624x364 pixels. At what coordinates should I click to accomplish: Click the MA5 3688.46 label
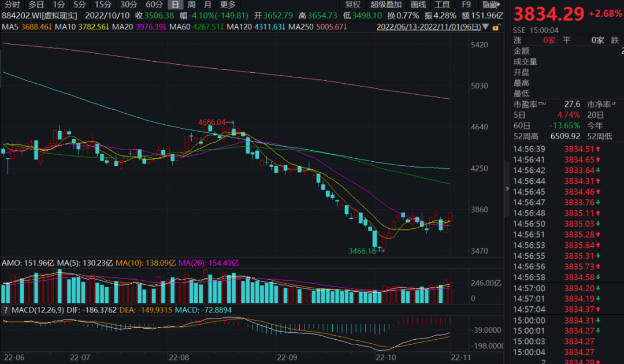click(x=27, y=27)
